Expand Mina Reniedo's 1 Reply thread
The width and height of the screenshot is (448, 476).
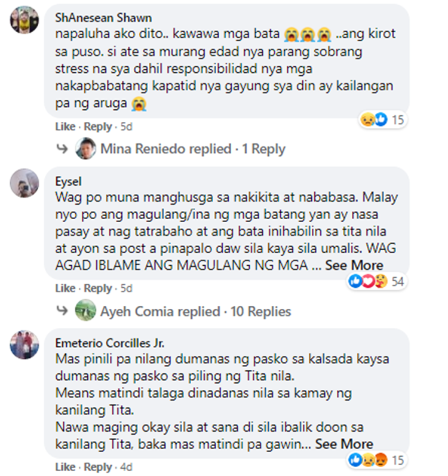tap(193, 149)
